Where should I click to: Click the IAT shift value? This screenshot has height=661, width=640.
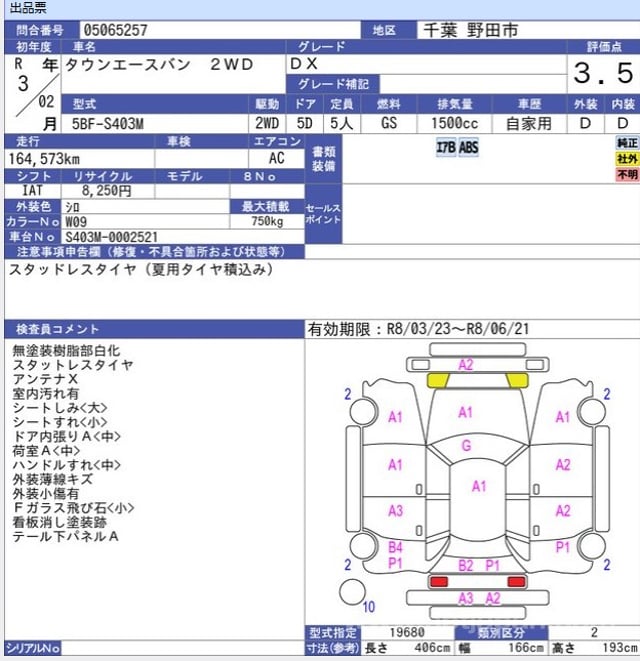(32, 190)
